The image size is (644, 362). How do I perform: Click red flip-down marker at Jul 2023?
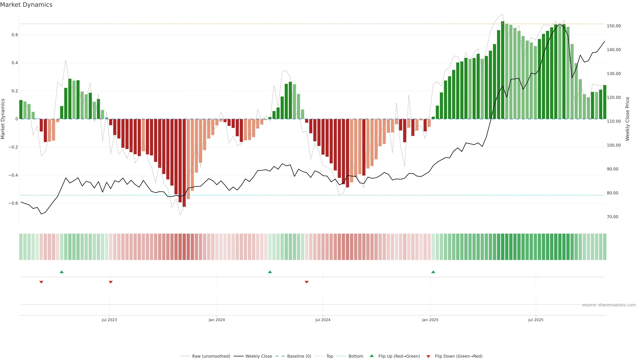(111, 282)
